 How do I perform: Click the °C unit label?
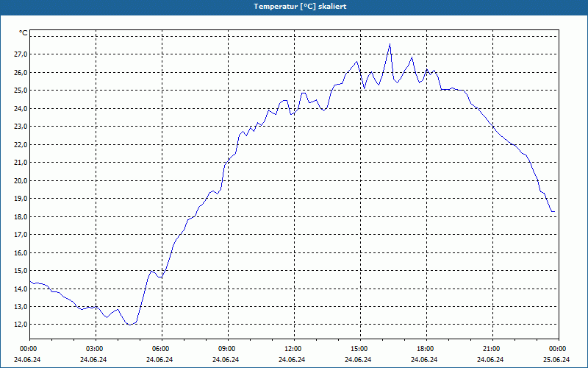click(x=23, y=33)
